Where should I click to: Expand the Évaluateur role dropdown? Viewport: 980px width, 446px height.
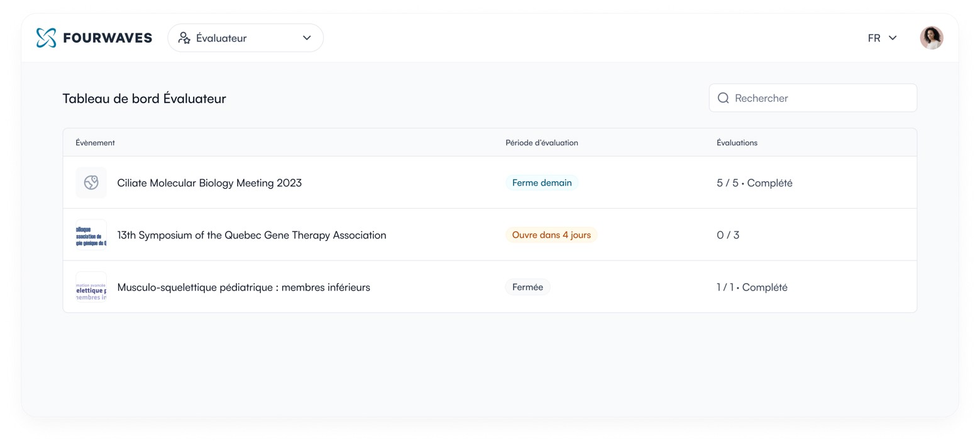coord(245,38)
